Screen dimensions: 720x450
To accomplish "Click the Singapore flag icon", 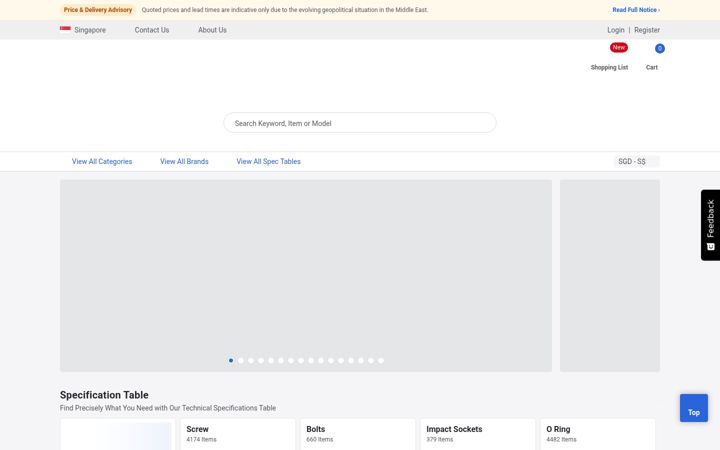I will coord(65,30).
